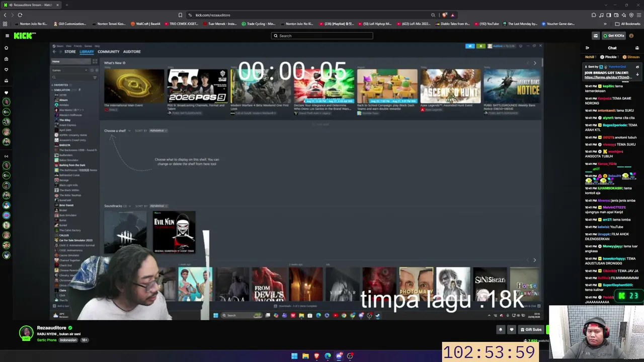This screenshot has width=644, height=362.
Task: Open the Brave Shields icon
Action: click(x=445, y=15)
